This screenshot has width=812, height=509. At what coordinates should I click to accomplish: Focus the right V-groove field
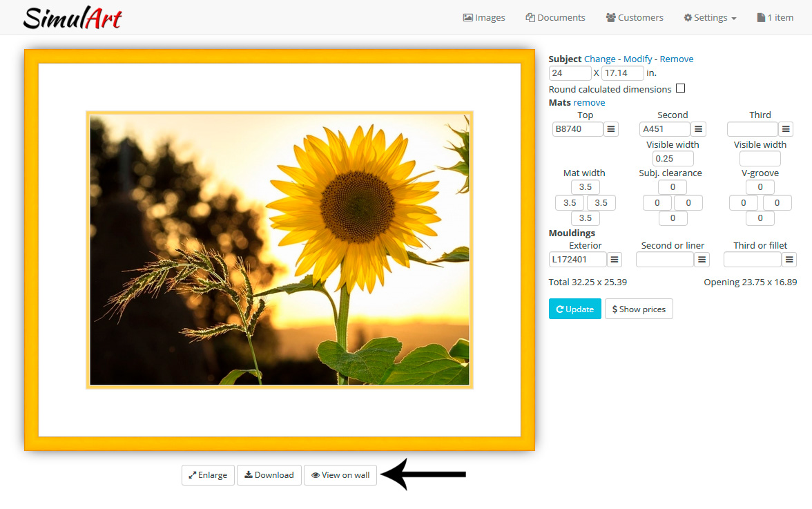(777, 202)
